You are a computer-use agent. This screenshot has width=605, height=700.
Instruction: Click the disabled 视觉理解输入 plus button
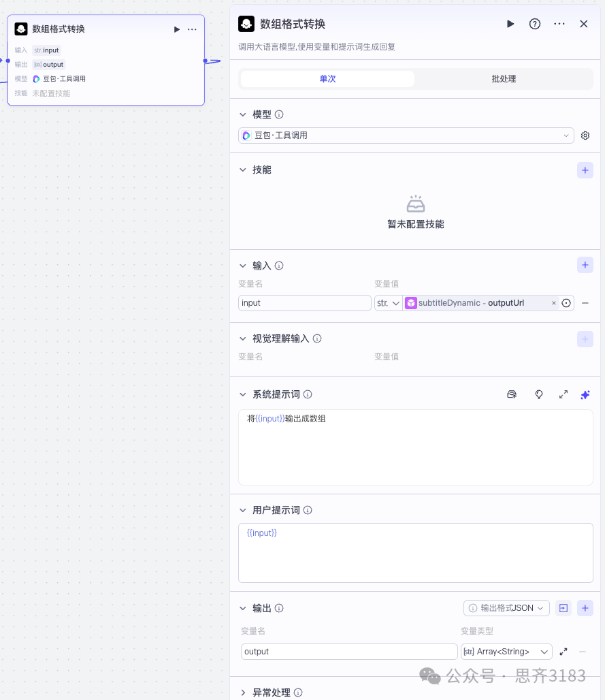pyautogui.click(x=585, y=339)
